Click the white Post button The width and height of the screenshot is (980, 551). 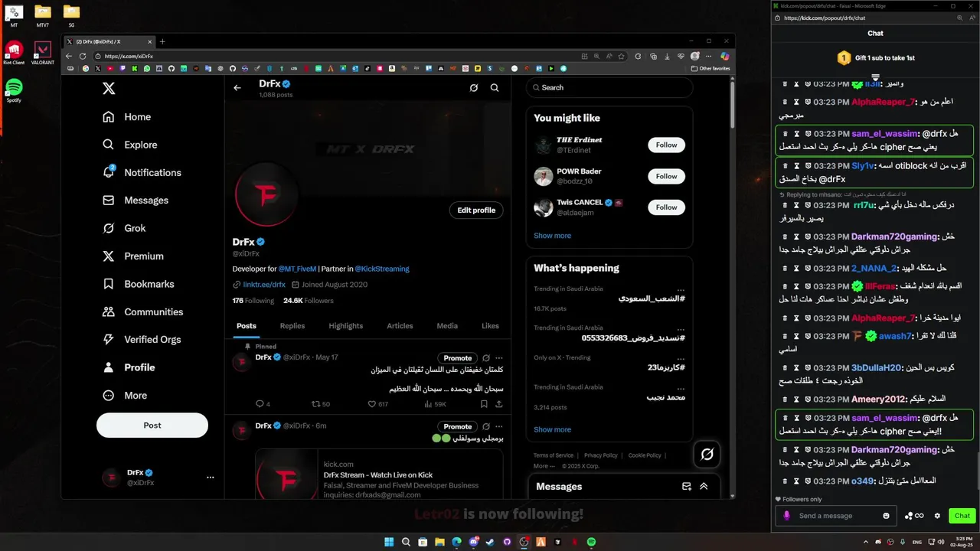click(x=152, y=425)
